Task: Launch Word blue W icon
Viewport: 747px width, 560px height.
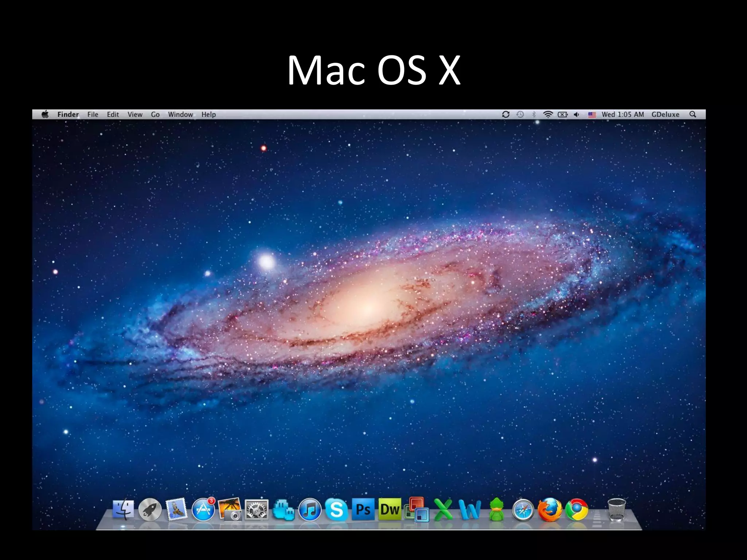Action: tap(470, 509)
